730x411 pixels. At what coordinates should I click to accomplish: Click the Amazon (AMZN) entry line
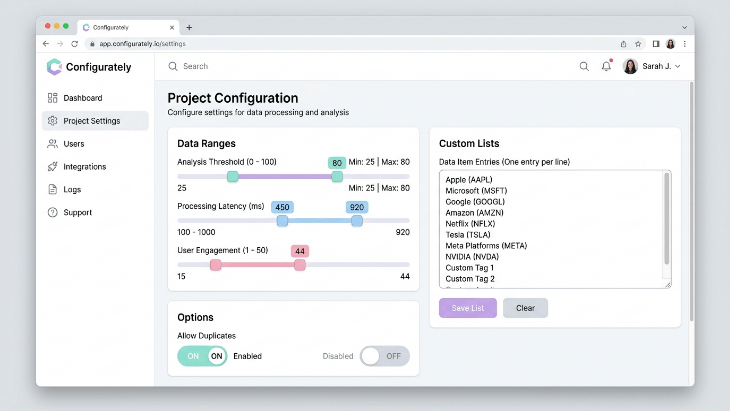(x=474, y=213)
